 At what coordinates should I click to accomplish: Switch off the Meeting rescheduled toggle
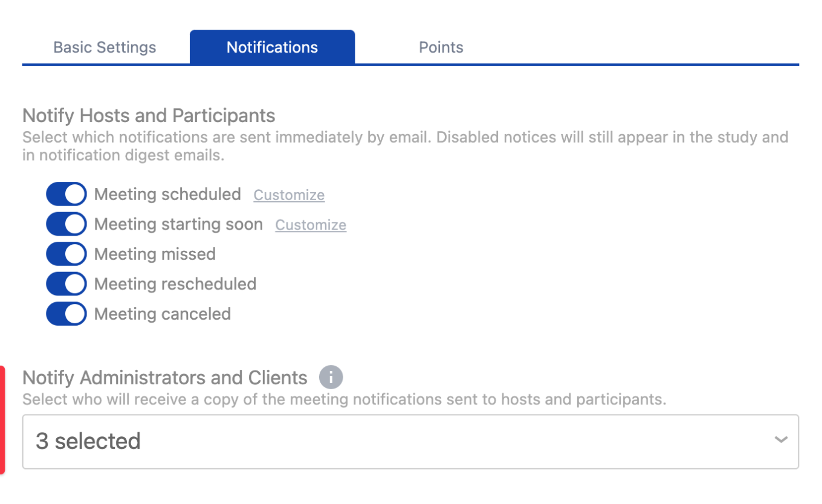pyautogui.click(x=66, y=284)
